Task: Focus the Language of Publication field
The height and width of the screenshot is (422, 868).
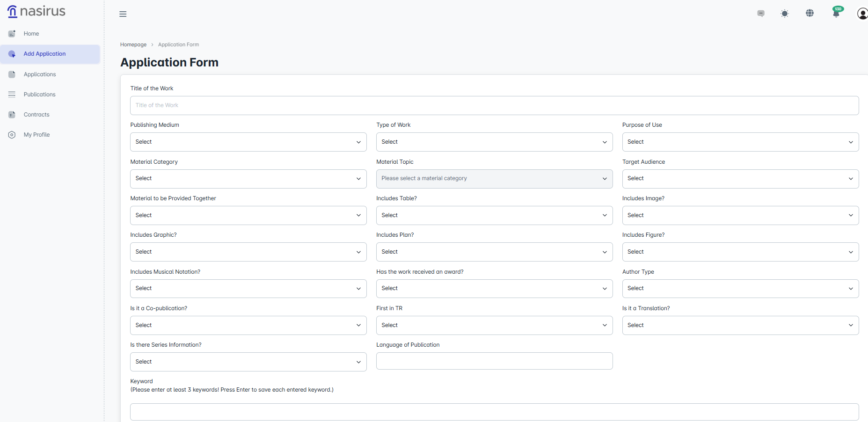Action: 494,361
